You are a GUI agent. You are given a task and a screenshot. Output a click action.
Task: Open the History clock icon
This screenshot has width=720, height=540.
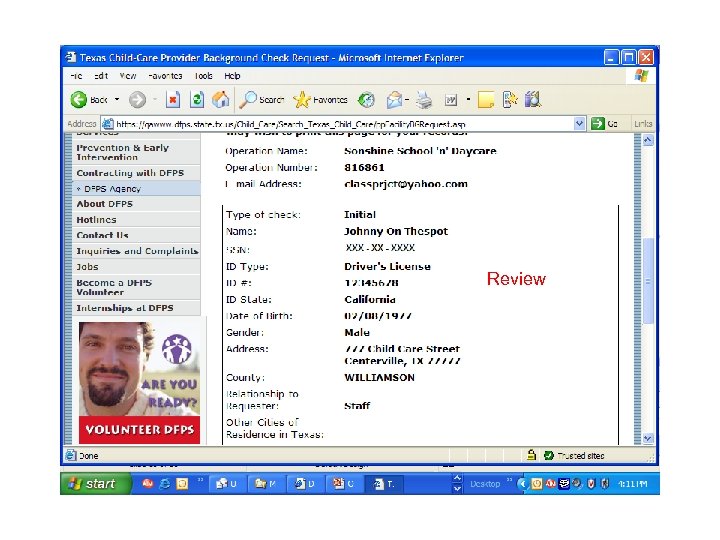366,100
